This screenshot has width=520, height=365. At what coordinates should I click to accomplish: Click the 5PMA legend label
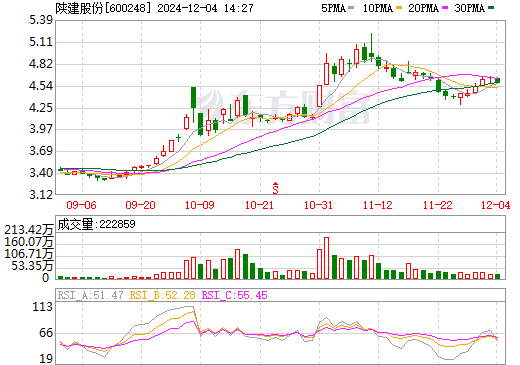[333, 8]
